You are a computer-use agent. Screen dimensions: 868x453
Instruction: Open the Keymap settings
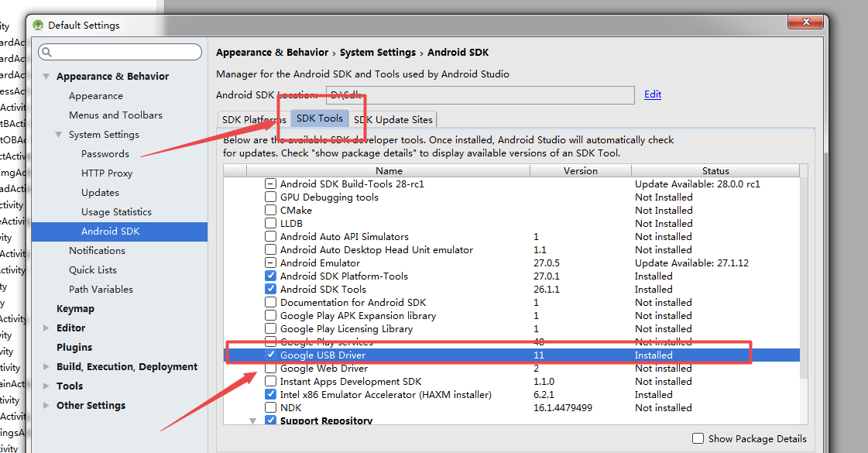75,309
